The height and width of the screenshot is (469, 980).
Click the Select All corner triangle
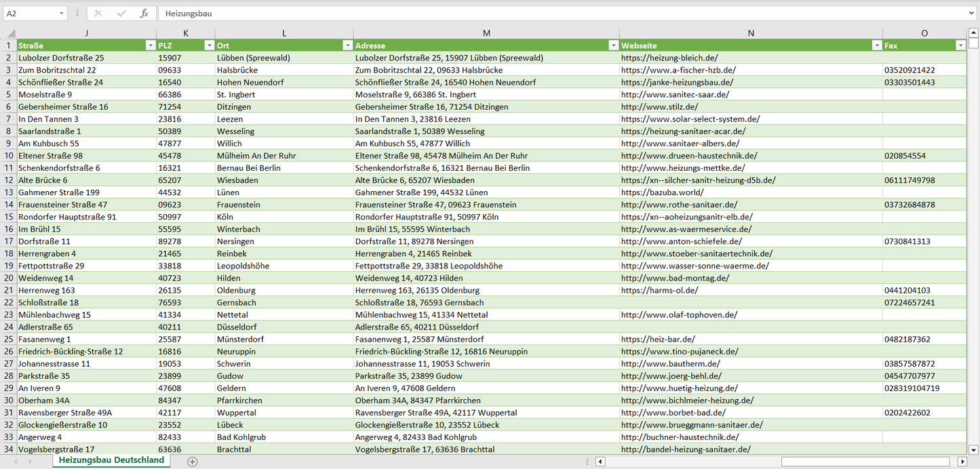[x=10, y=33]
